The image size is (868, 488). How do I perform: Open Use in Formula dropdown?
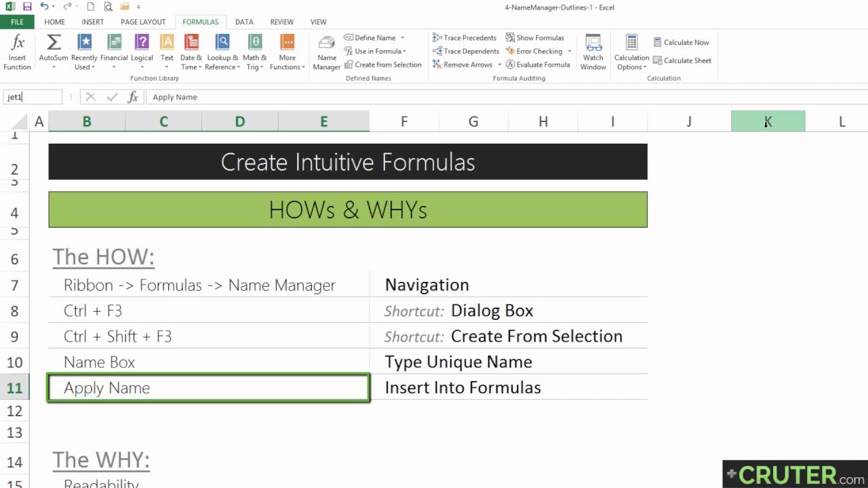coord(375,52)
